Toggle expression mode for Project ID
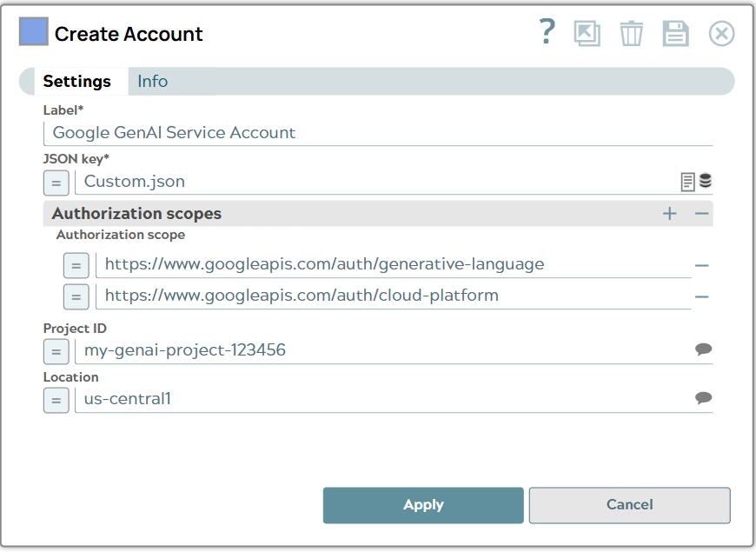 point(56,351)
